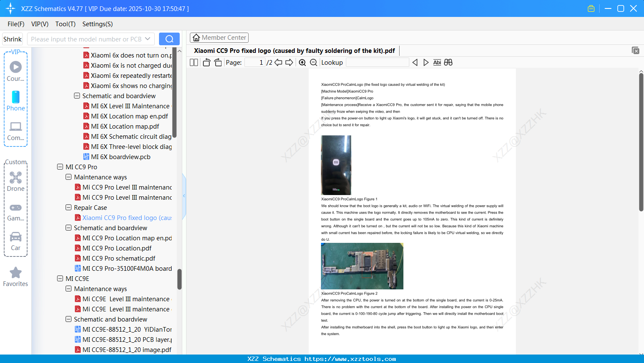Close the PDF document pane

[635, 50]
